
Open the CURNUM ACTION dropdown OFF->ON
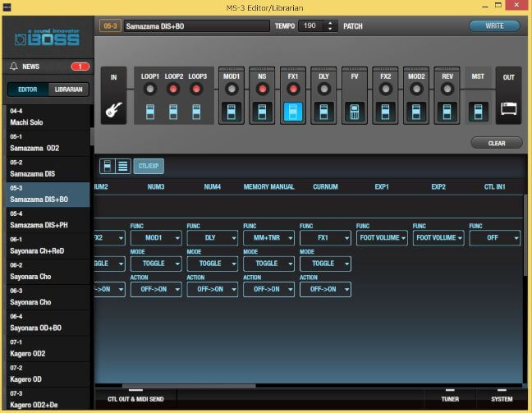325,290
